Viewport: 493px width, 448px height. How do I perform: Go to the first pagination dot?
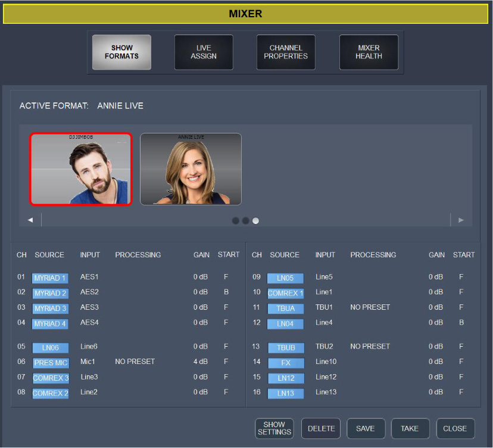click(x=236, y=220)
